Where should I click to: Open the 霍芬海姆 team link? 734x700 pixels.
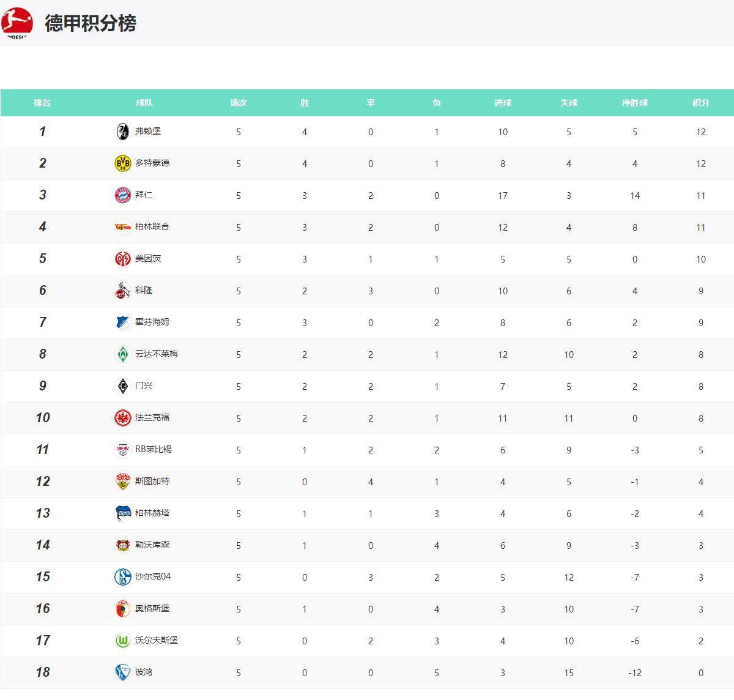[x=152, y=322]
